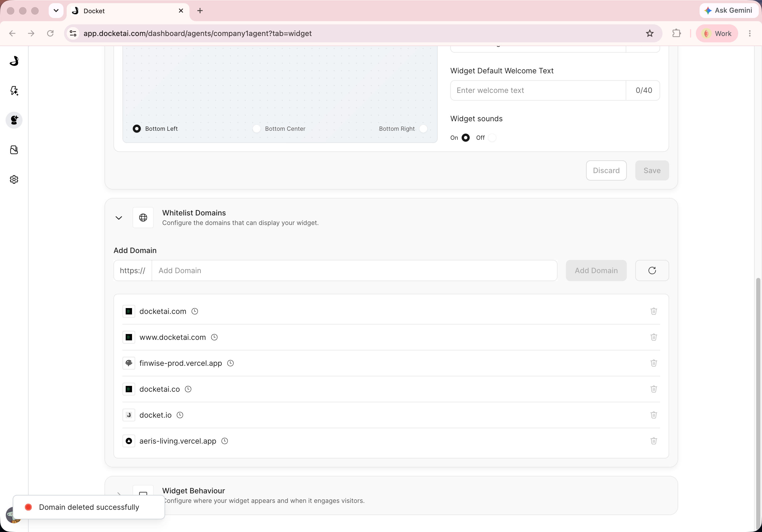
Task: Open the Agents icon in sidebar
Action: [14, 120]
